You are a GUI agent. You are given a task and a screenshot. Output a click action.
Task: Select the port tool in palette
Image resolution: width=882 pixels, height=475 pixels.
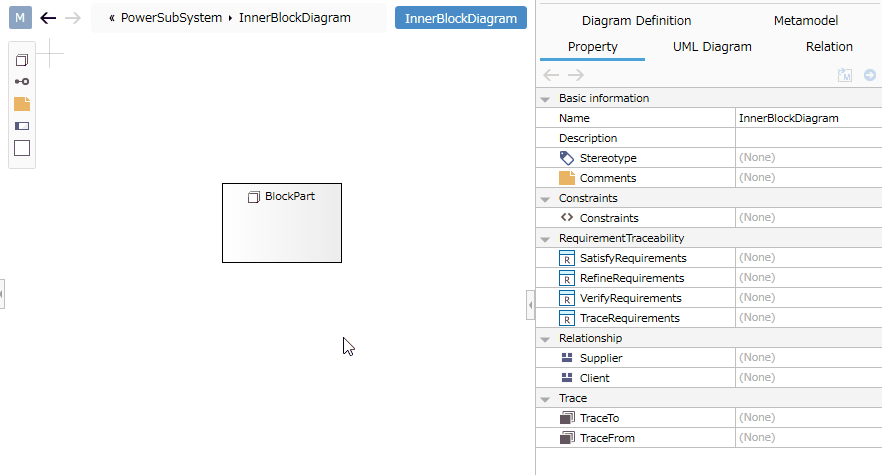coord(22,126)
